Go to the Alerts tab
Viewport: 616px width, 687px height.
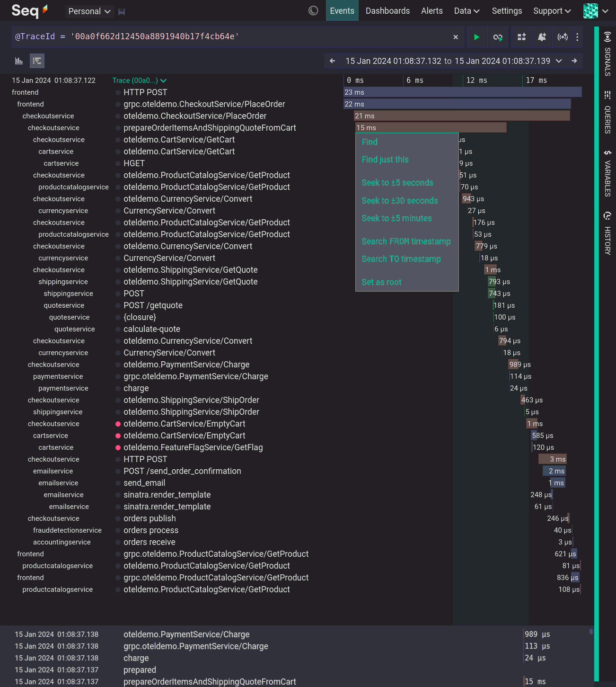(x=432, y=11)
